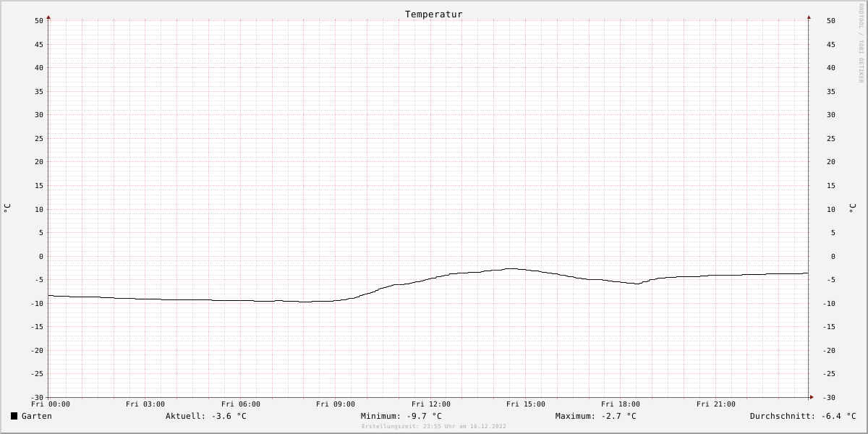Click the Minimum: -9.7 °C value
Screen dimensions: 868x434
point(401,416)
